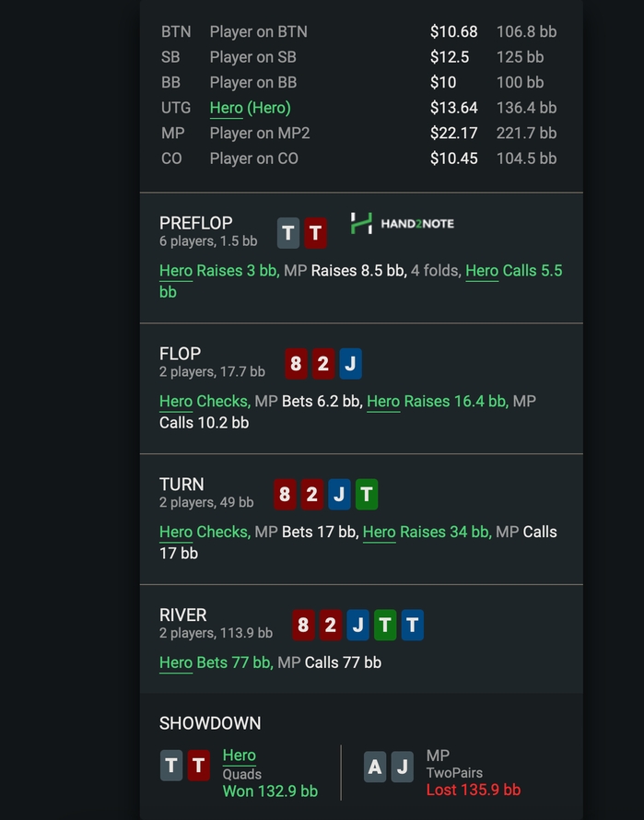Click the RIVER street heading

coord(182,615)
